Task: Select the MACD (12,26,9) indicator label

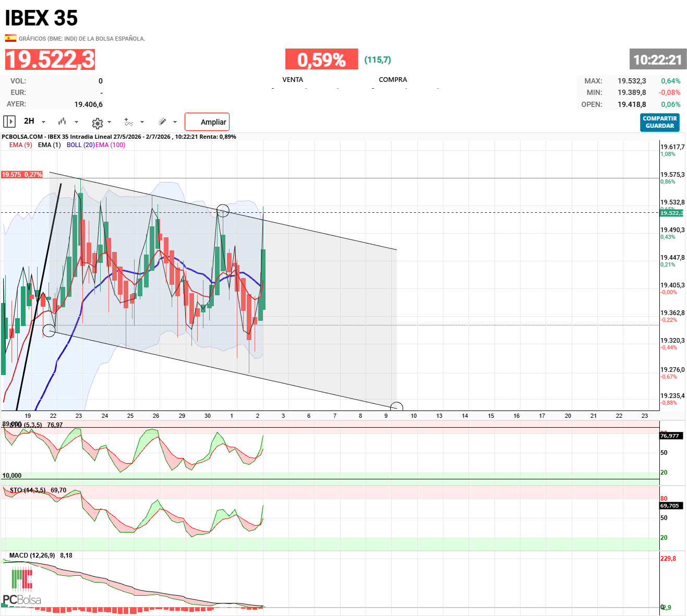Action: (32, 555)
